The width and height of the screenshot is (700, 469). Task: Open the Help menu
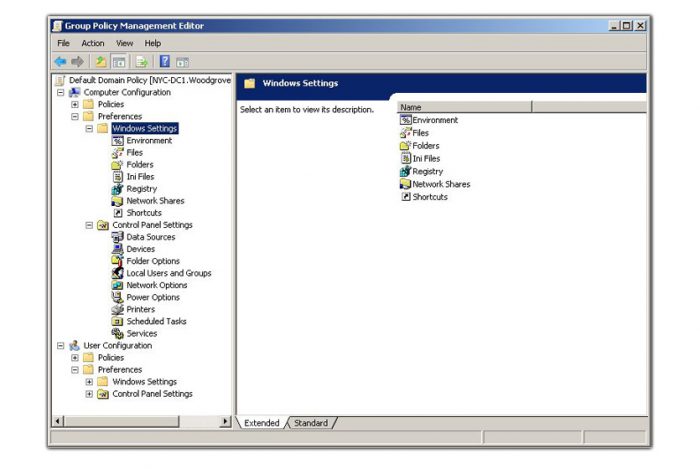(x=153, y=43)
